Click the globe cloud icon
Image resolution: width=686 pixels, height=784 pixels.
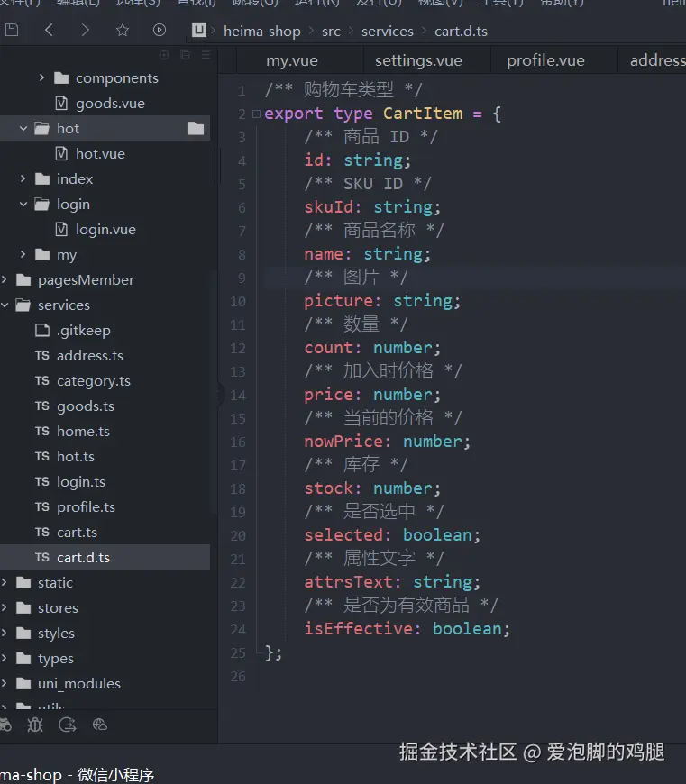(100, 725)
